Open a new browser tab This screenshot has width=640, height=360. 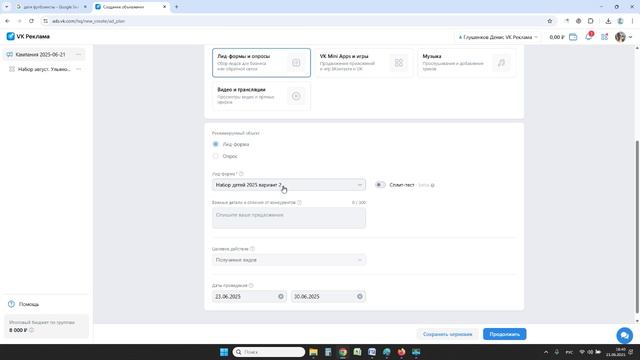(x=176, y=7)
